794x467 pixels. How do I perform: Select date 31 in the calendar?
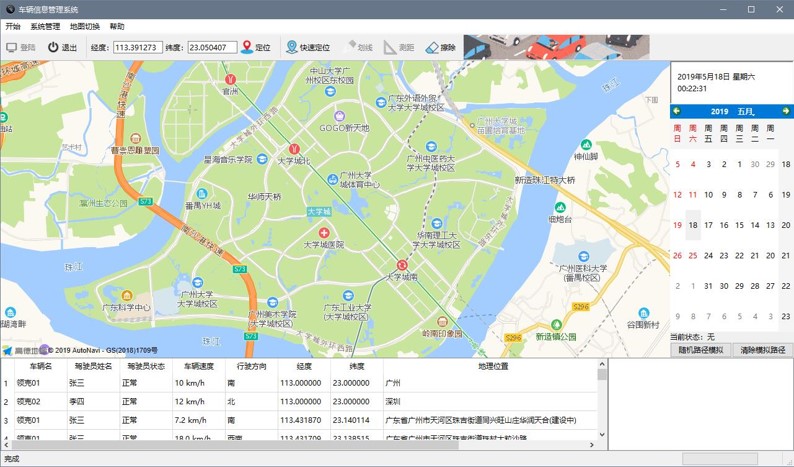click(708, 286)
